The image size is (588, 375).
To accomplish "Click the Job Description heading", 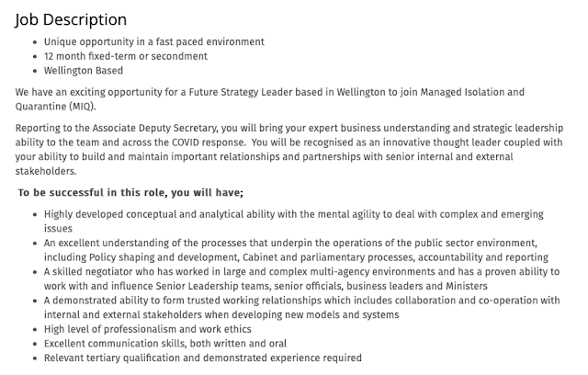I will (71, 19).
